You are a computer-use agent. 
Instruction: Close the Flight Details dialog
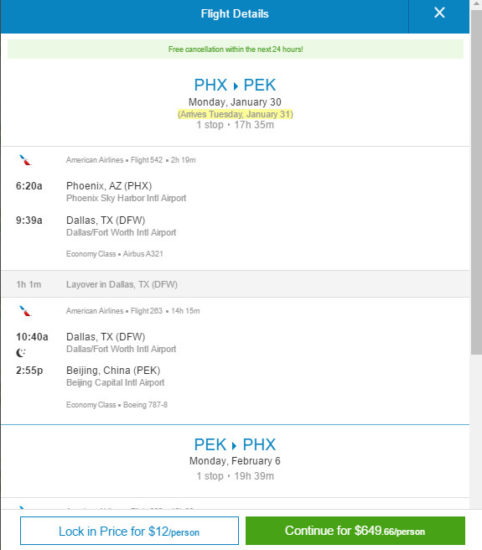[x=439, y=13]
